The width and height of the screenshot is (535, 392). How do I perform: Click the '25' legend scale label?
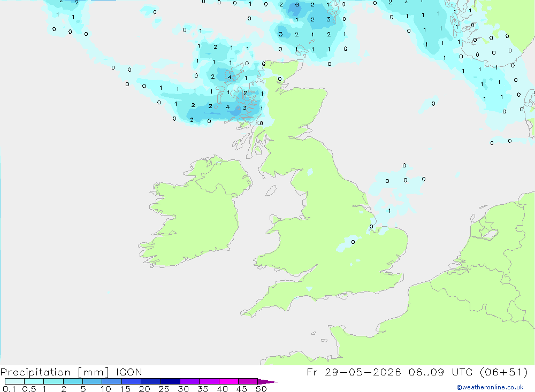click(x=164, y=389)
